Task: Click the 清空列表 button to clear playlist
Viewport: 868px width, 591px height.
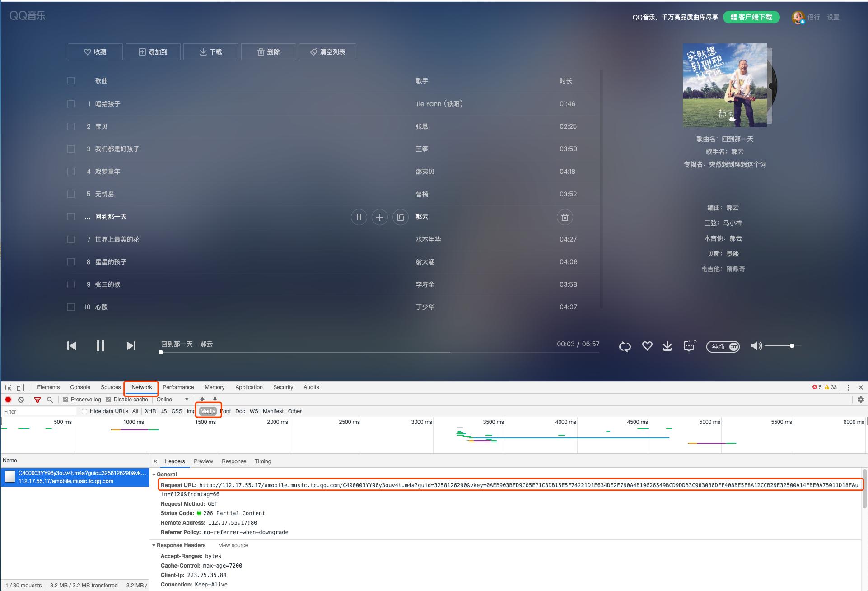Action: coord(327,51)
